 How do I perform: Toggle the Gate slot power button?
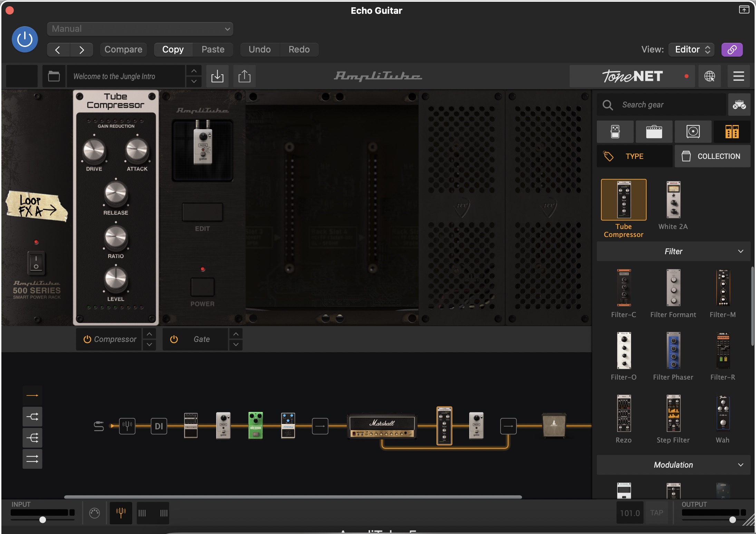pyautogui.click(x=174, y=339)
